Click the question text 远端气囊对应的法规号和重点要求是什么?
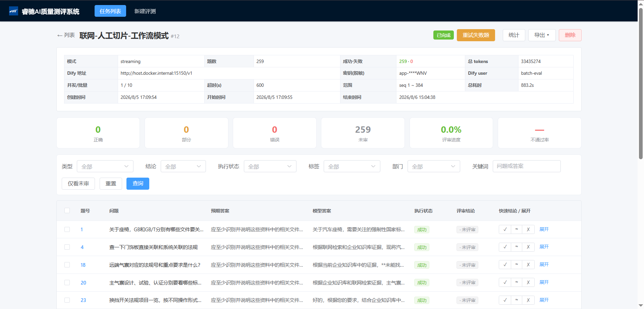This screenshot has height=309, width=644. (x=155, y=265)
